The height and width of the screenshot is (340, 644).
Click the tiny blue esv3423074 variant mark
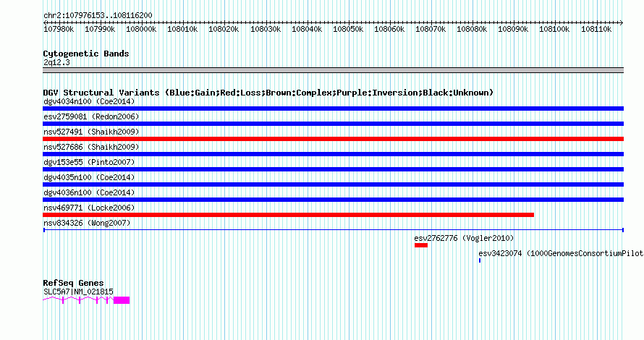pos(480,260)
